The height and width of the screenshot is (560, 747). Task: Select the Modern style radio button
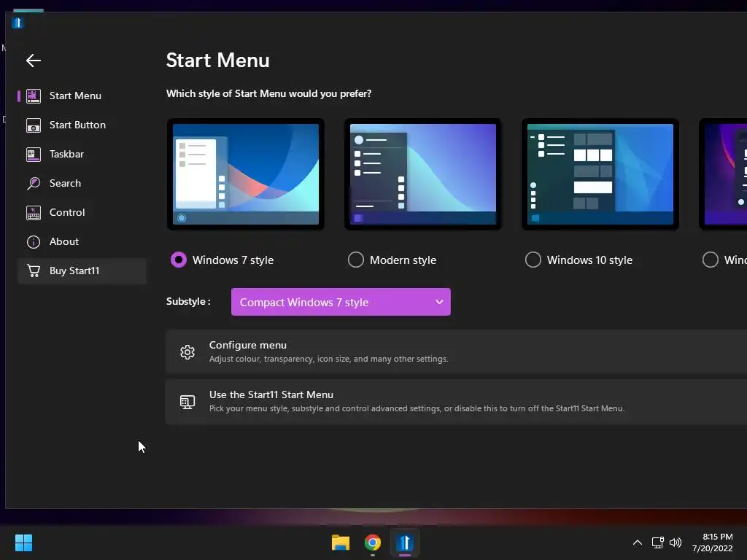pyautogui.click(x=356, y=260)
